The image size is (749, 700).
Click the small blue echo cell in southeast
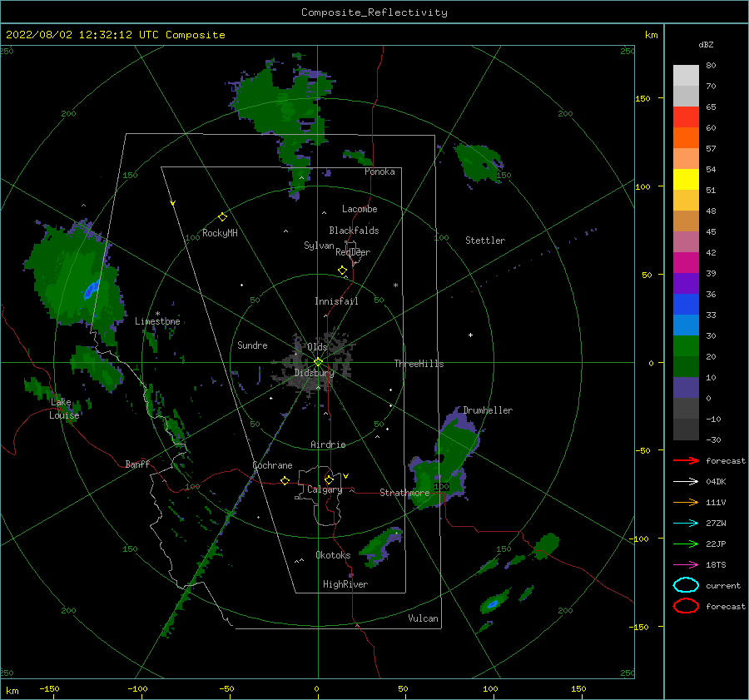tap(492, 605)
